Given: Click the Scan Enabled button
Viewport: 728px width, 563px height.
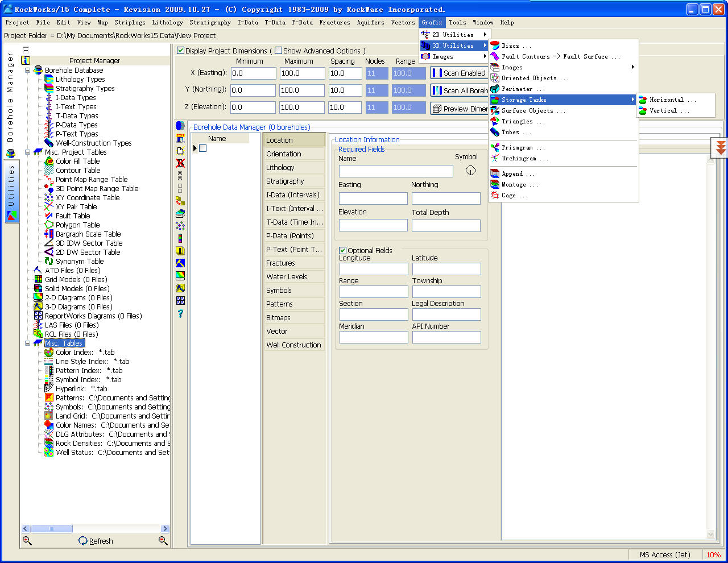Looking at the screenshot, I should point(459,73).
